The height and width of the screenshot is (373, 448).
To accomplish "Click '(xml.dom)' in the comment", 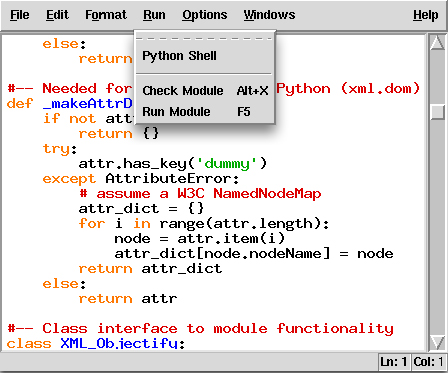I will [x=380, y=89].
